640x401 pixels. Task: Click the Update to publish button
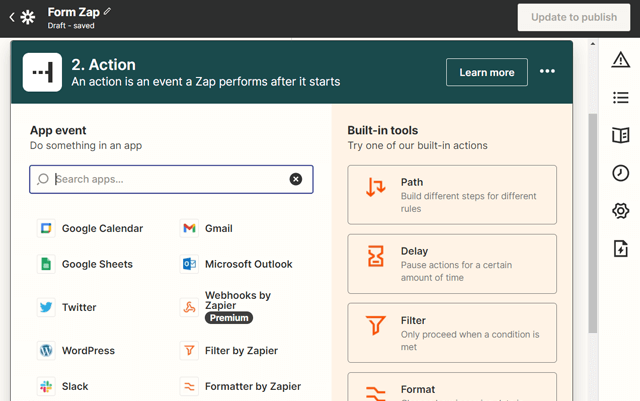pos(574,17)
